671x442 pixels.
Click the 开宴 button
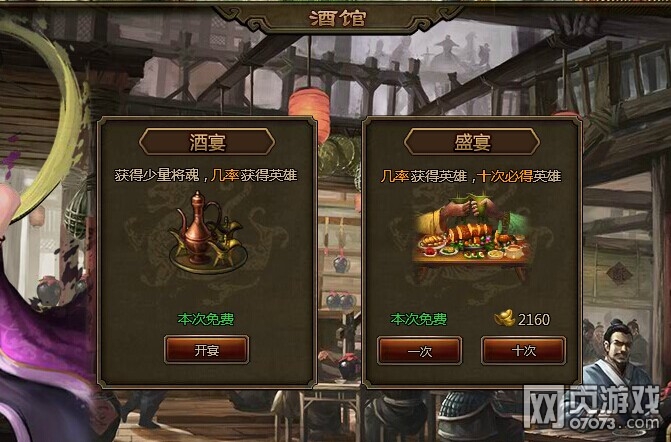206,350
